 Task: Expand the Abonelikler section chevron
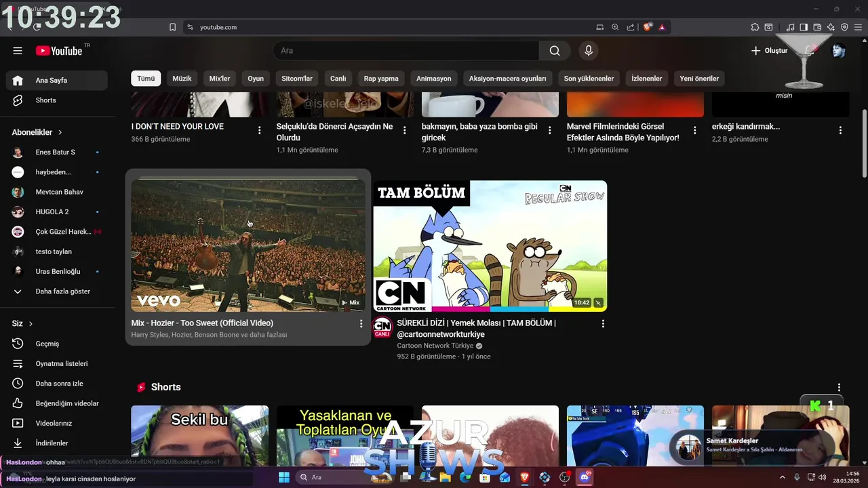tap(60, 132)
